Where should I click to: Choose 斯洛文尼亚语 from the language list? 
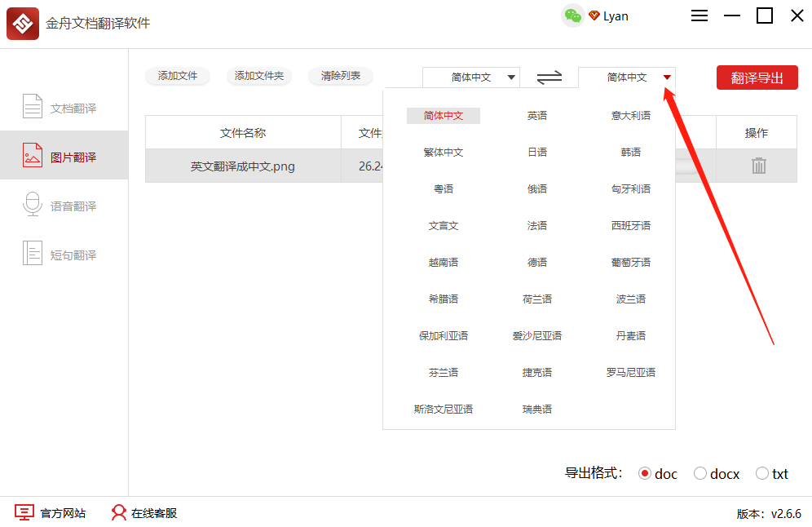[444, 410]
